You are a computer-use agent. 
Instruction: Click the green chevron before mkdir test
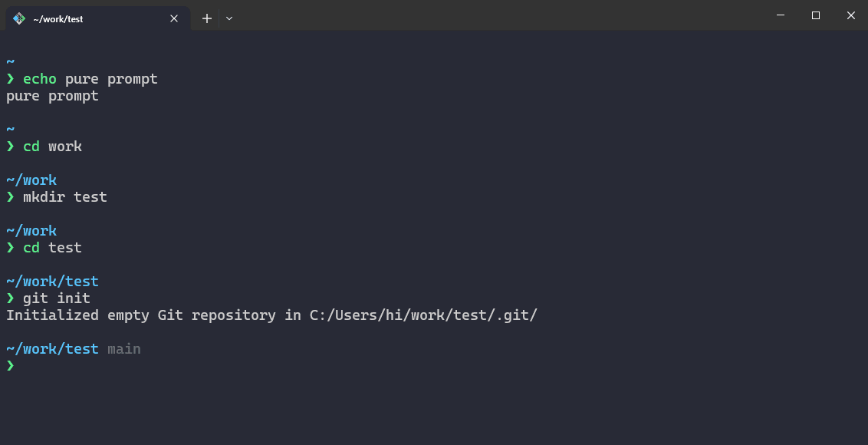(x=10, y=196)
